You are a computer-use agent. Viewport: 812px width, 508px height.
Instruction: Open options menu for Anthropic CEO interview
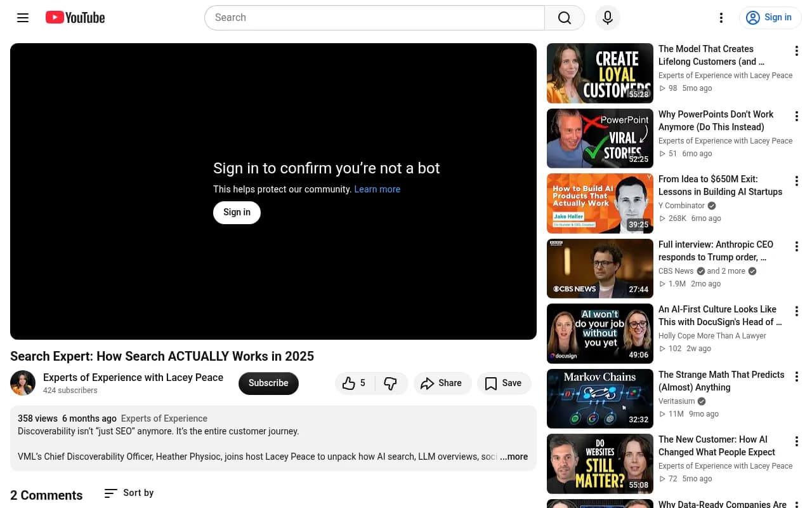click(x=796, y=246)
